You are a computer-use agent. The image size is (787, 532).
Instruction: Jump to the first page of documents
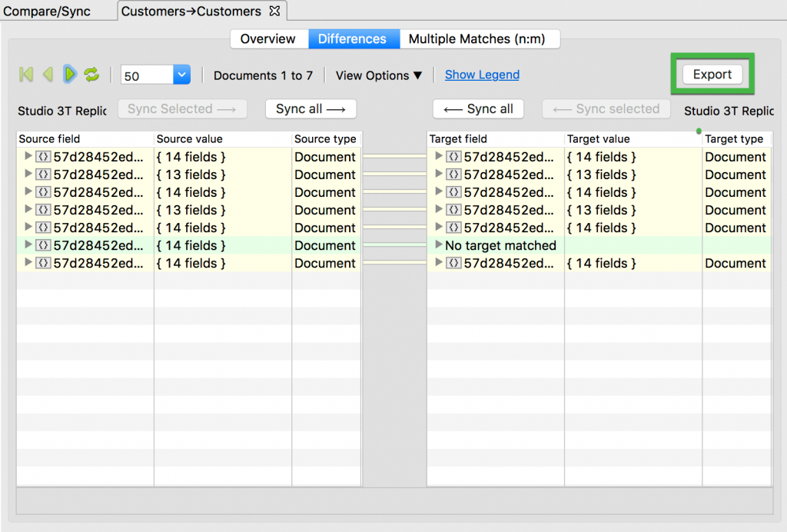click(x=25, y=75)
